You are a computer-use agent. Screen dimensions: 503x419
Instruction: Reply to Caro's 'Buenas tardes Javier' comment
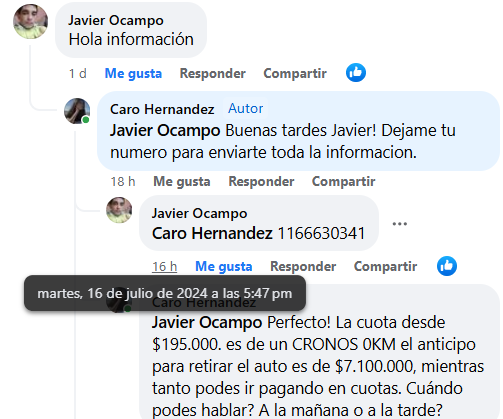click(x=261, y=181)
